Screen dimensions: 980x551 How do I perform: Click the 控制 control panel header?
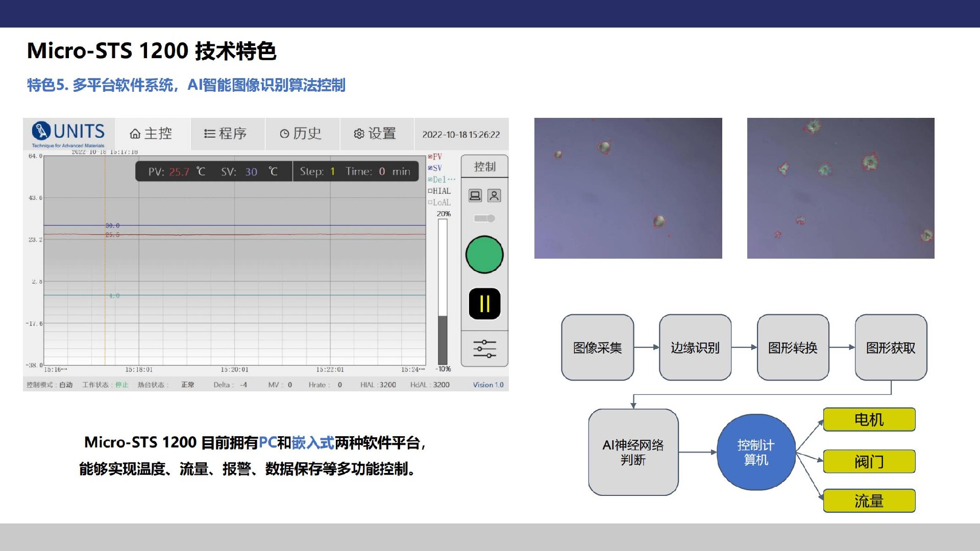point(484,167)
